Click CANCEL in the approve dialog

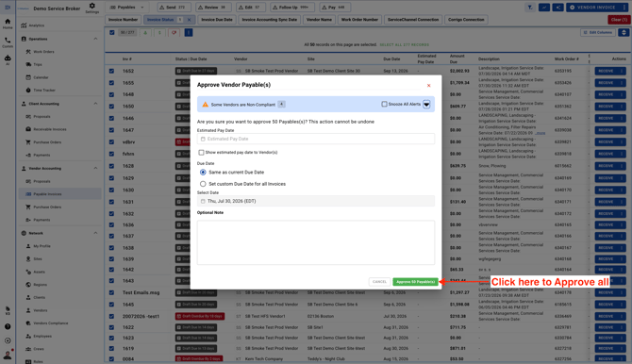[x=379, y=282]
